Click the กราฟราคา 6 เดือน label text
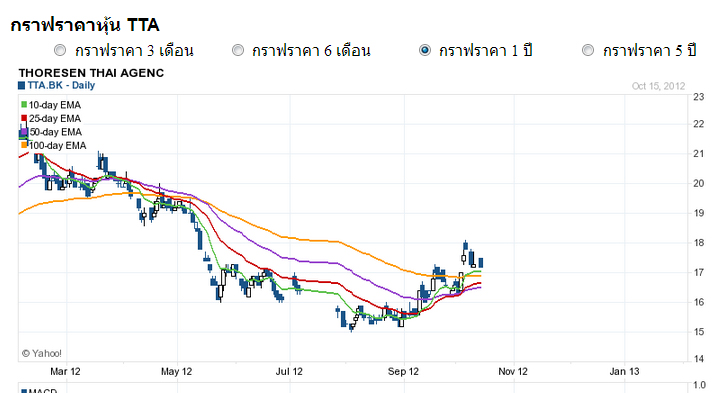This screenshot has height=393, width=724. pyautogui.click(x=311, y=50)
